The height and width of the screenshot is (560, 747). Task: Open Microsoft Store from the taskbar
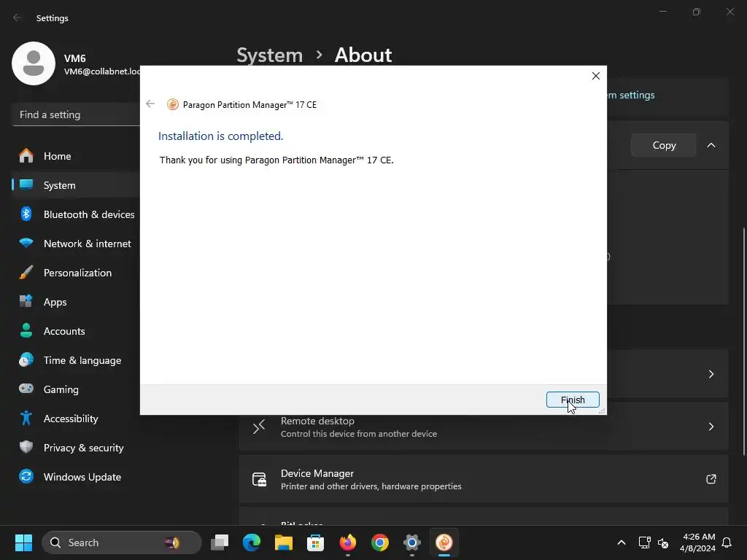pyautogui.click(x=315, y=542)
